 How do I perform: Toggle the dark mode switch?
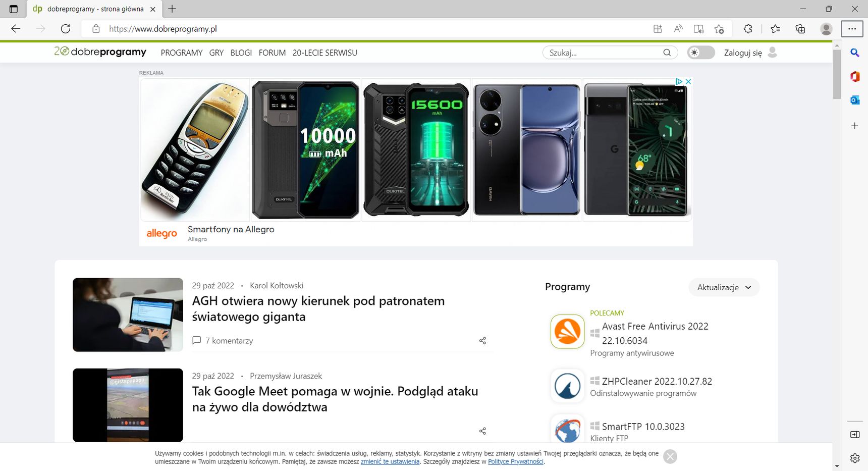[x=701, y=53]
